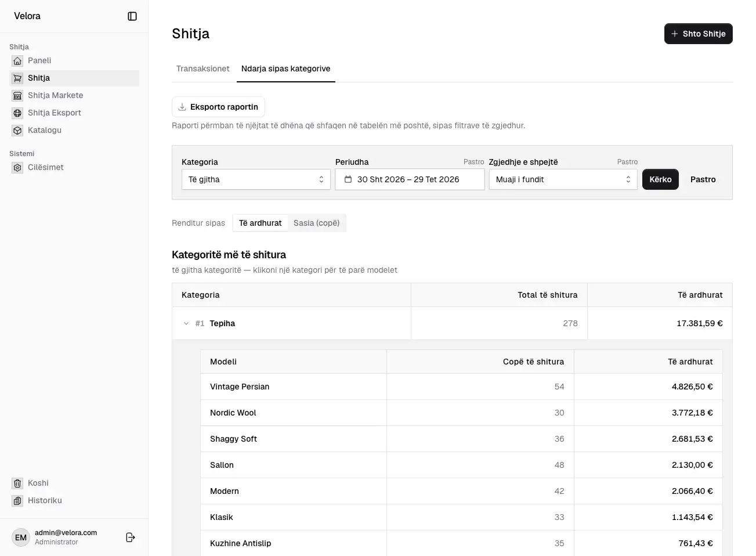The width and height of the screenshot is (756, 556).
Task: Open the Kategoria dropdown Të gjitha
Action: pos(256,179)
